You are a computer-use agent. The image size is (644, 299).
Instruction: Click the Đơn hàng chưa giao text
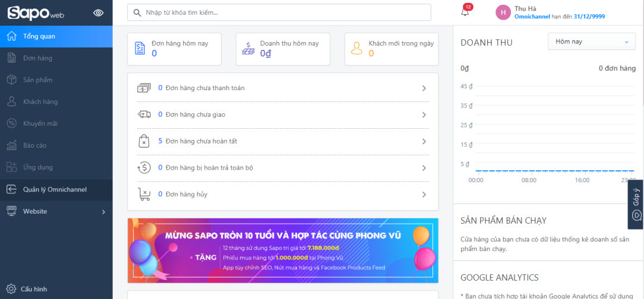coord(195,114)
